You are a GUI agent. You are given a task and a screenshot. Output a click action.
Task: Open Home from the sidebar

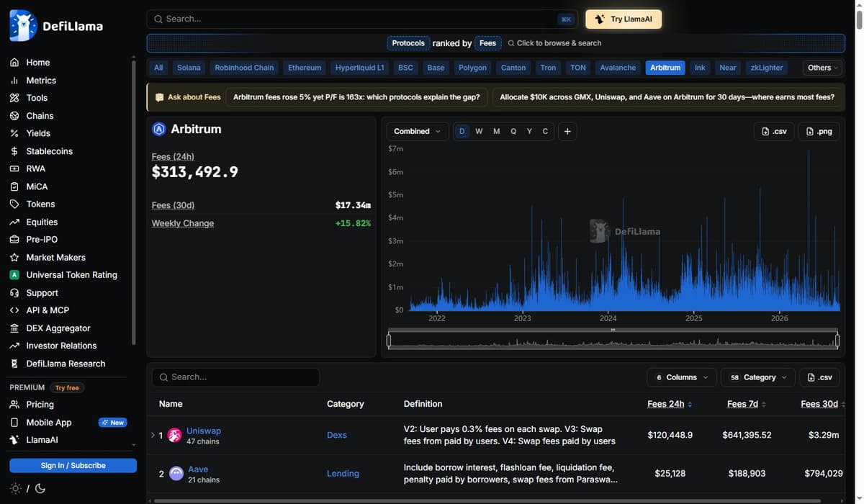tap(37, 63)
